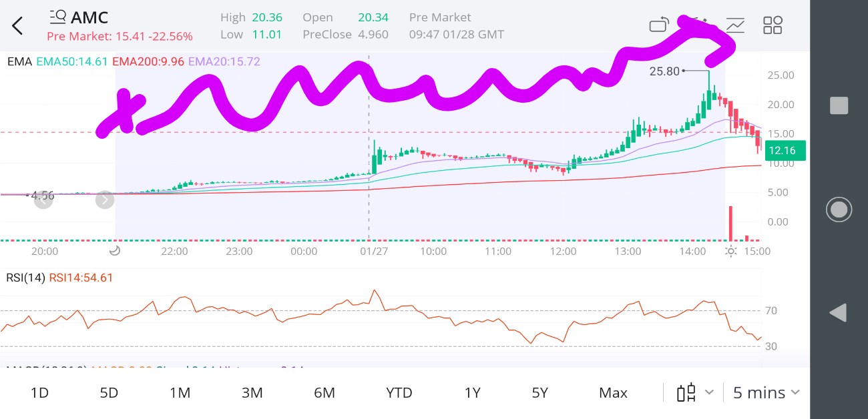
Task: Tap the 01/27 date marker on axis
Action: click(374, 252)
